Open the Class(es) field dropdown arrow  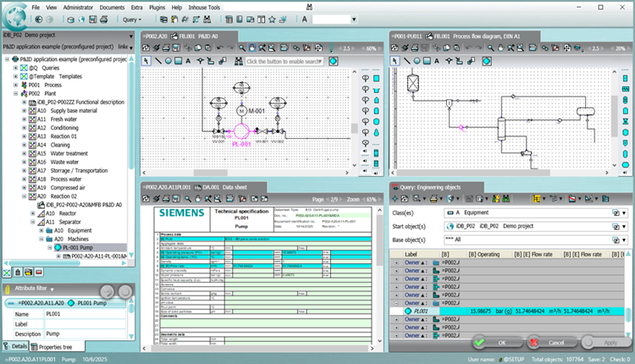tap(624, 213)
